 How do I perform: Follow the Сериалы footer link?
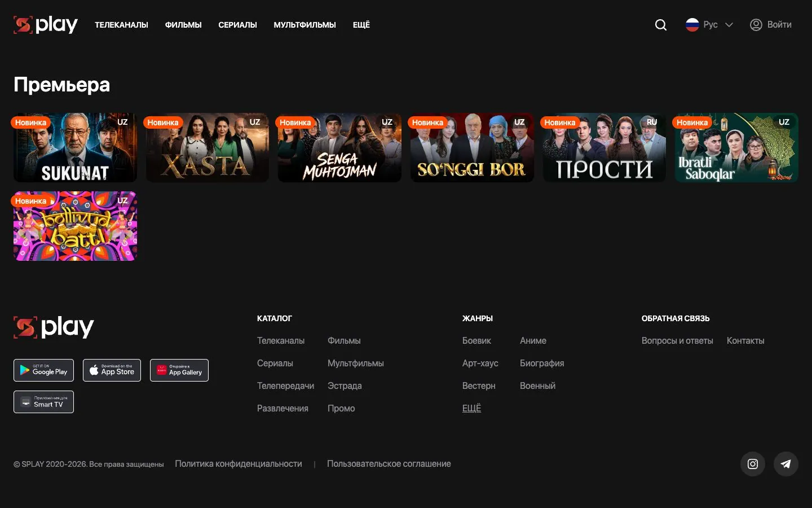[275, 364]
